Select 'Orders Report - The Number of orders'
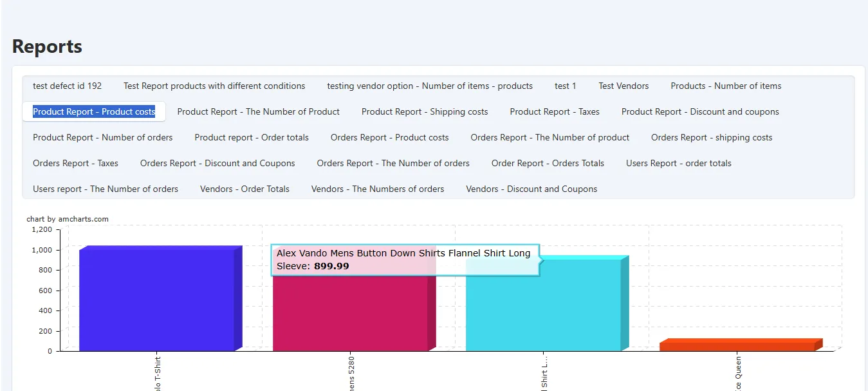868x391 pixels. tap(393, 163)
